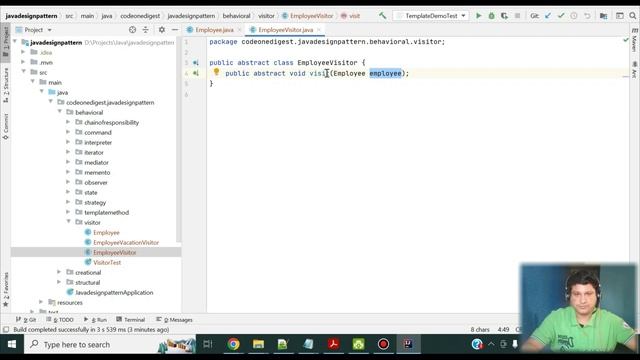Select the resources folder in tree
The width and height of the screenshot is (640, 360).
click(x=70, y=302)
